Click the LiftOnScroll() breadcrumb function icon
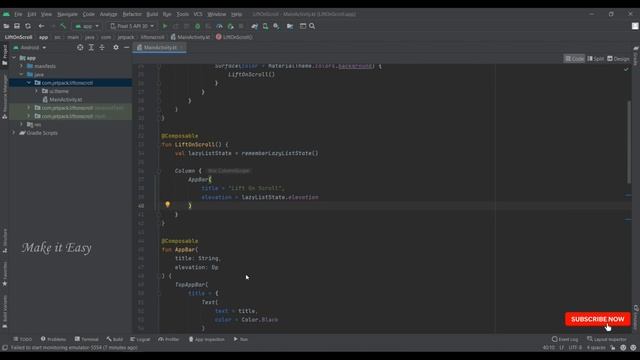640x360 pixels. pos(219,37)
